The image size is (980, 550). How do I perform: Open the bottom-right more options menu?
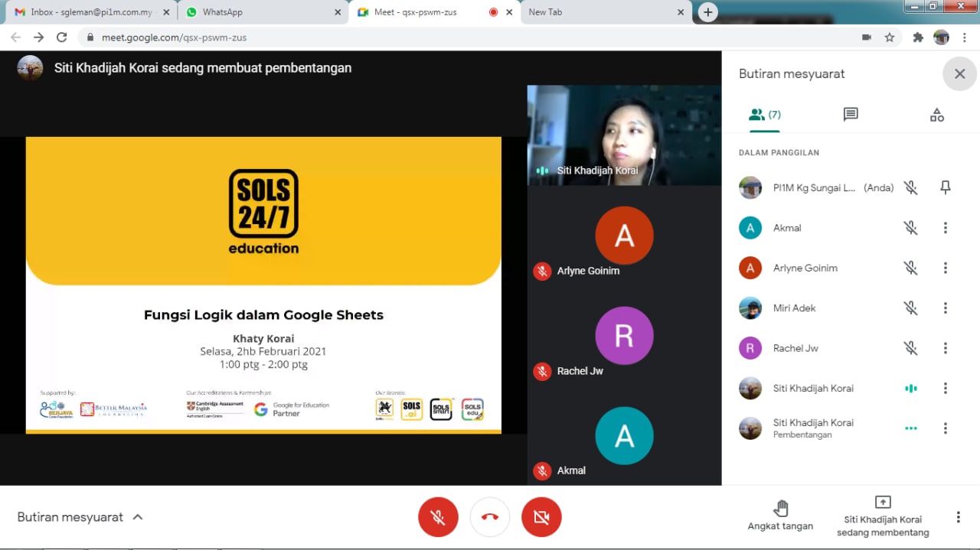point(958,517)
